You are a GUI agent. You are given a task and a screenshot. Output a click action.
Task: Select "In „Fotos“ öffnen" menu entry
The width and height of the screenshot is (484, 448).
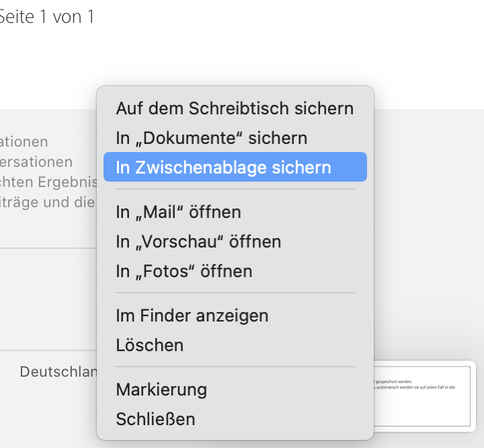coord(184,271)
